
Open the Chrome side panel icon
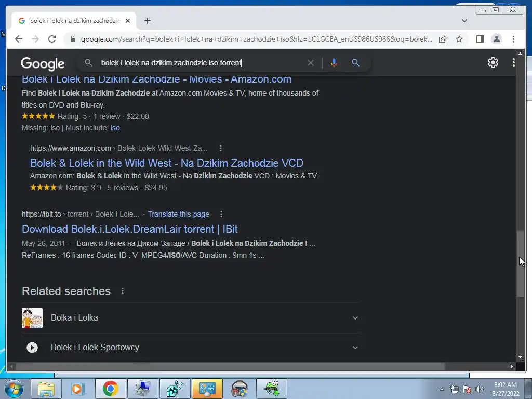click(x=480, y=39)
